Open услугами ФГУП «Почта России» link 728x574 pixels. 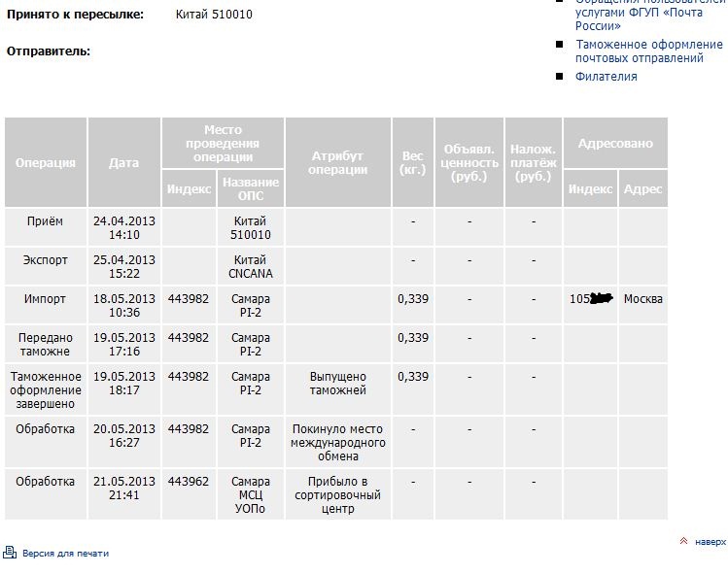(x=639, y=19)
